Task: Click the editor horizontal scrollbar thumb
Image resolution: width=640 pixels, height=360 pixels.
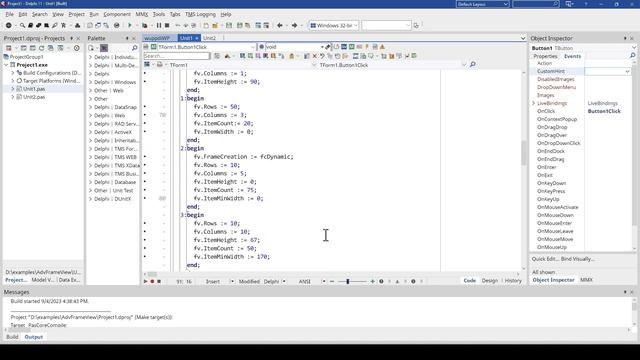Action: [152, 274]
